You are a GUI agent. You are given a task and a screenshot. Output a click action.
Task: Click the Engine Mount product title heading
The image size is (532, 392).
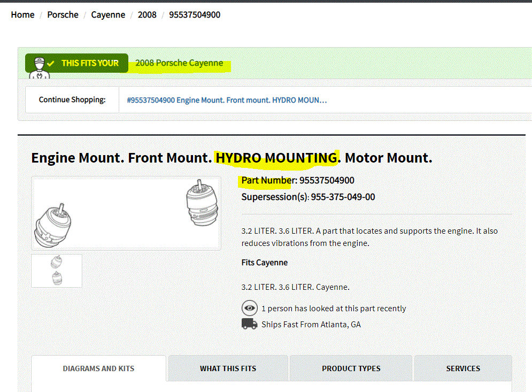(232, 158)
